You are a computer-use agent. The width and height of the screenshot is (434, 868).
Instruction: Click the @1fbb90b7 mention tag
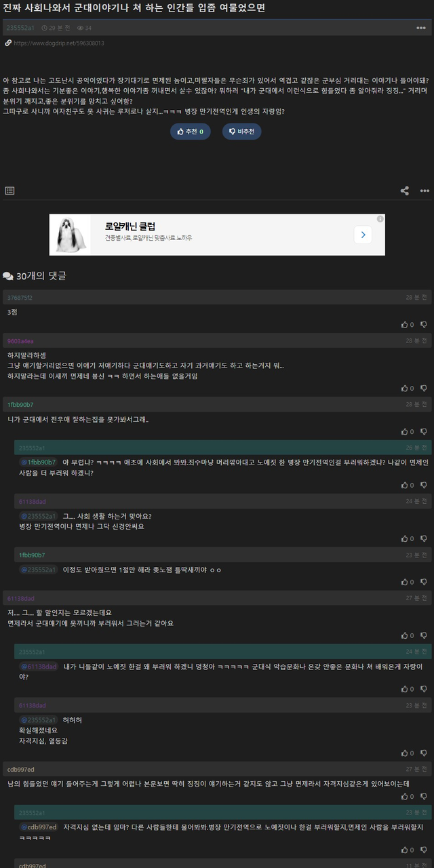click(x=38, y=462)
